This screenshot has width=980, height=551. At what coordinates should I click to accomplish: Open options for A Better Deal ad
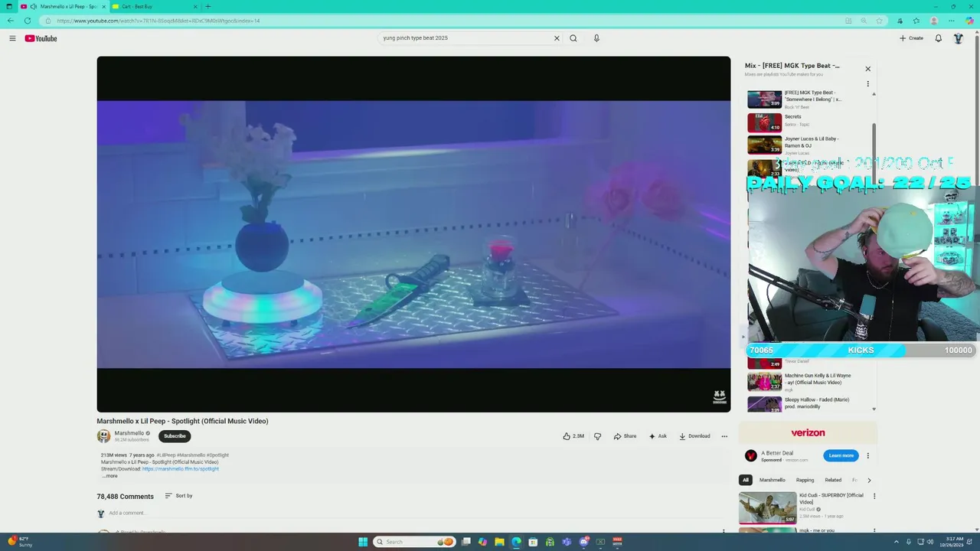tap(867, 456)
